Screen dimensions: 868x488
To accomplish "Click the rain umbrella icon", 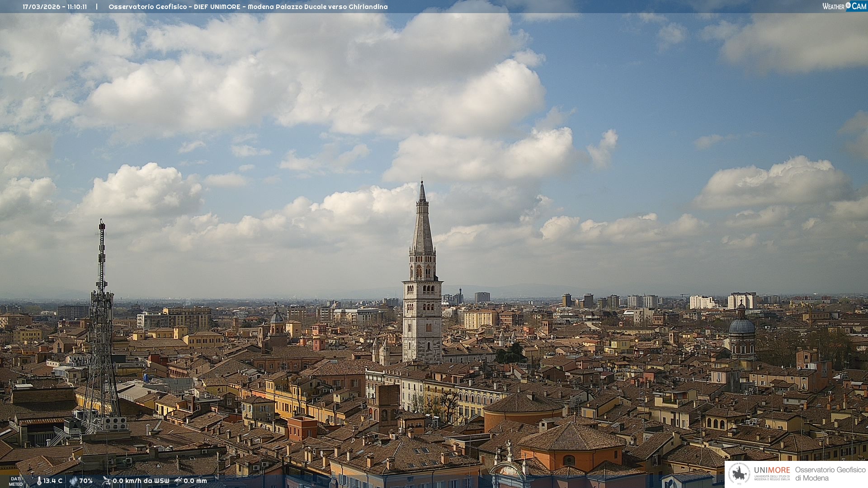I will tap(178, 481).
